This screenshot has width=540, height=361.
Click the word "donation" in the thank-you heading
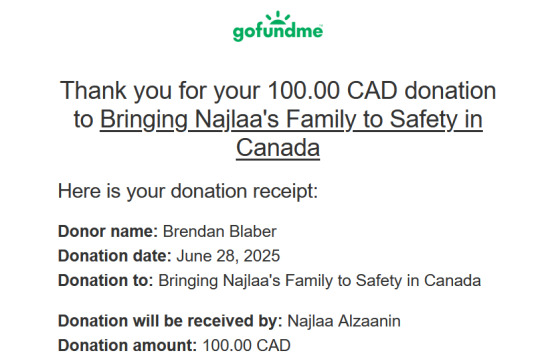(x=450, y=91)
